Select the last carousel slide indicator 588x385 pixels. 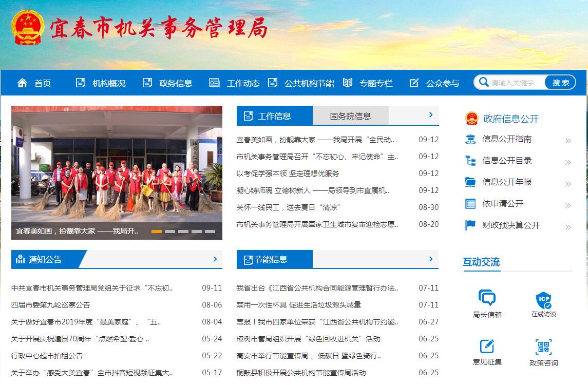(210, 232)
